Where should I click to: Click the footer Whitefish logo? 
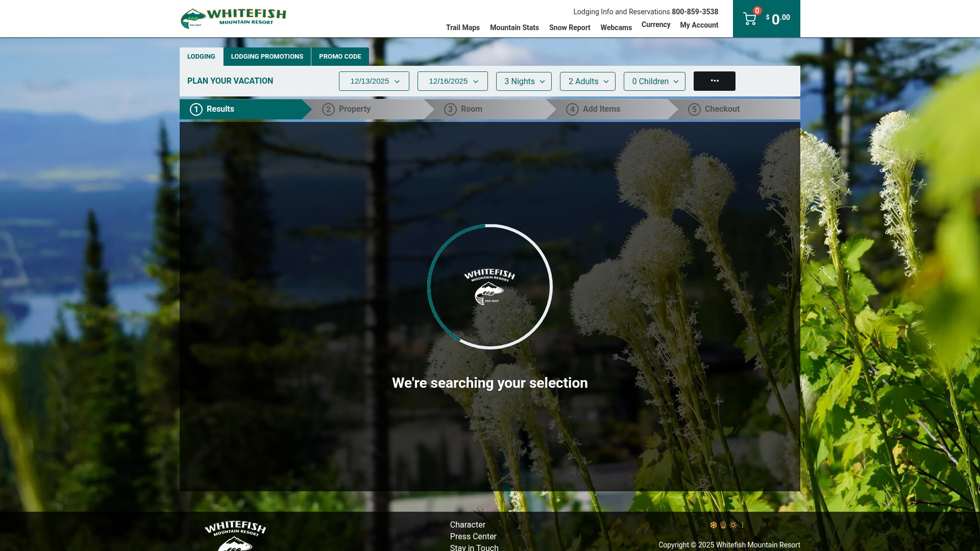click(235, 535)
